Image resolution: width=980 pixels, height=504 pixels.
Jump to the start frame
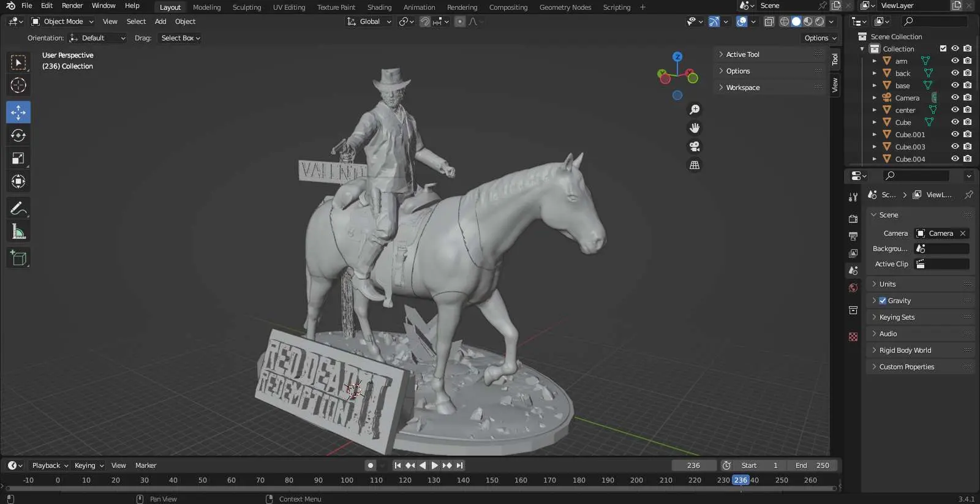tap(398, 465)
